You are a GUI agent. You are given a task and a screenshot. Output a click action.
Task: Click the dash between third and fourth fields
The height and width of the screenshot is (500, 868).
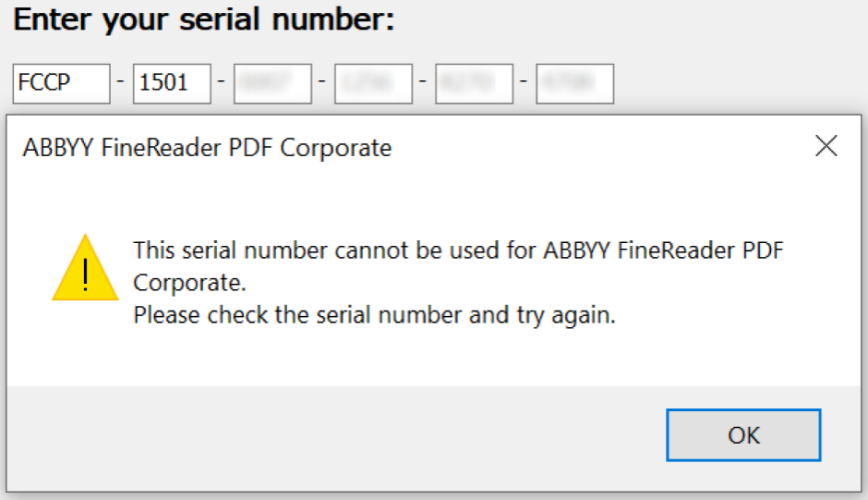click(322, 82)
